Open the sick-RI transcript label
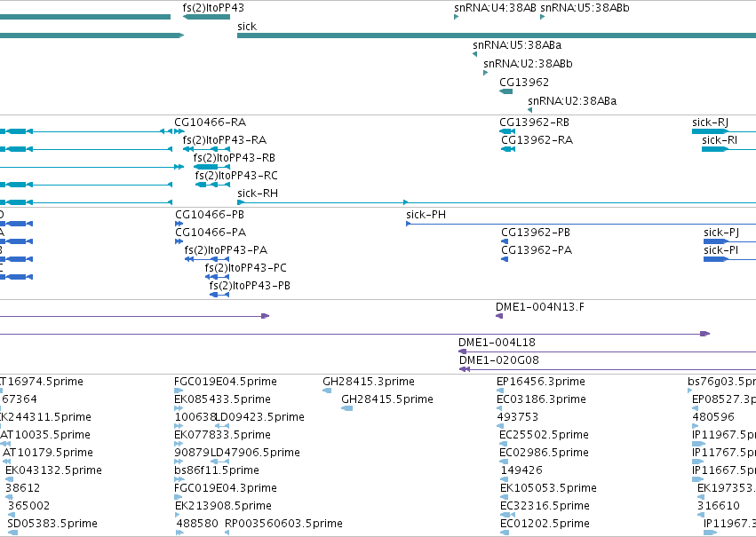The width and height of the screenshot is (756, 537). point(720,140)
